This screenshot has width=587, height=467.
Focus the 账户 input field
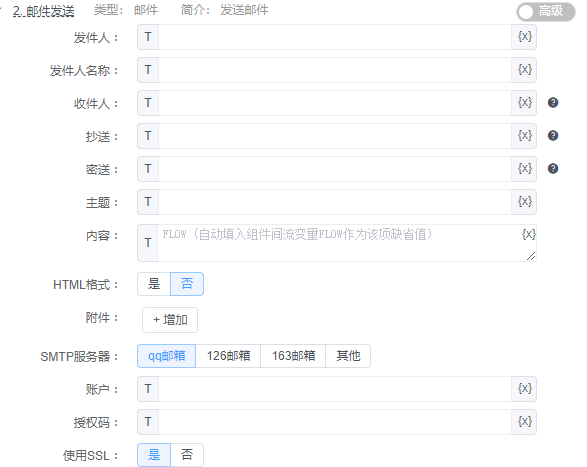335,389
